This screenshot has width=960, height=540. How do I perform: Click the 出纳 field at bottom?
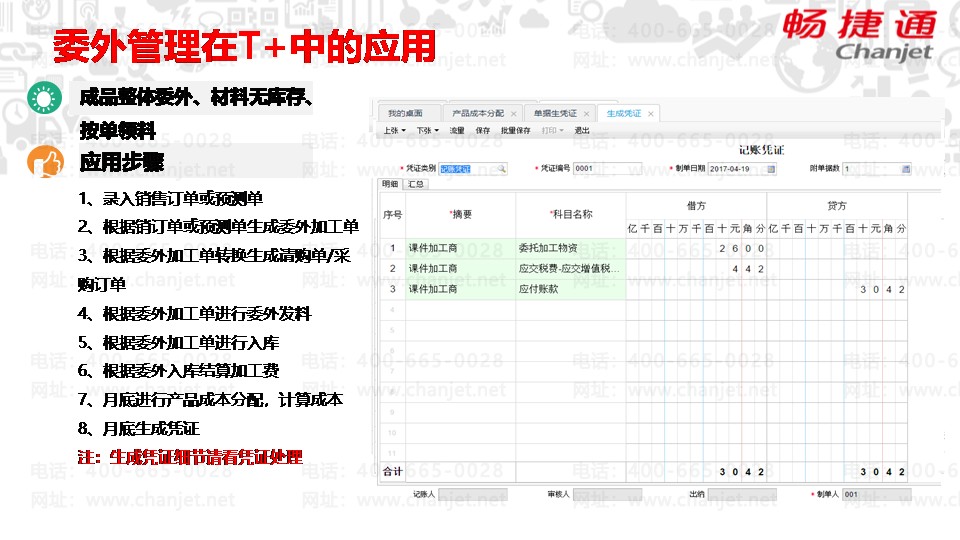pos(742,494)
